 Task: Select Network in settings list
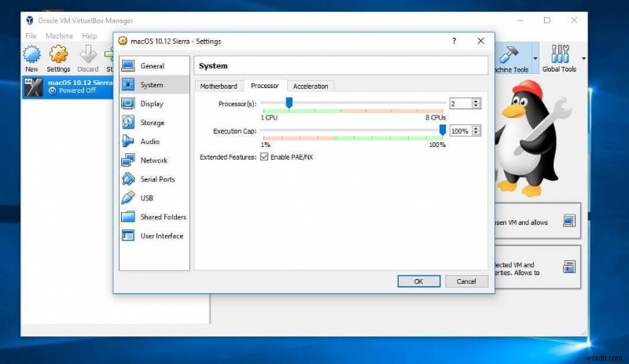154,160
